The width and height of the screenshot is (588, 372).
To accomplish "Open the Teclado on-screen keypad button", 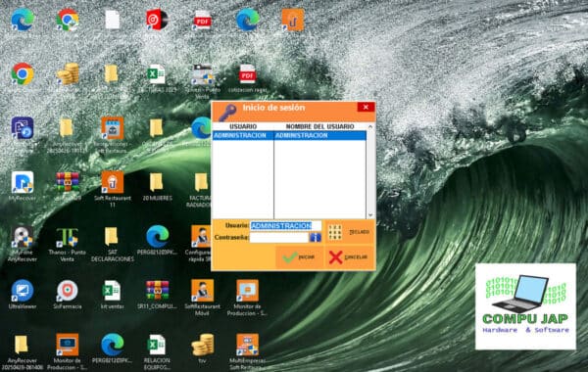I will pos(350,232).
